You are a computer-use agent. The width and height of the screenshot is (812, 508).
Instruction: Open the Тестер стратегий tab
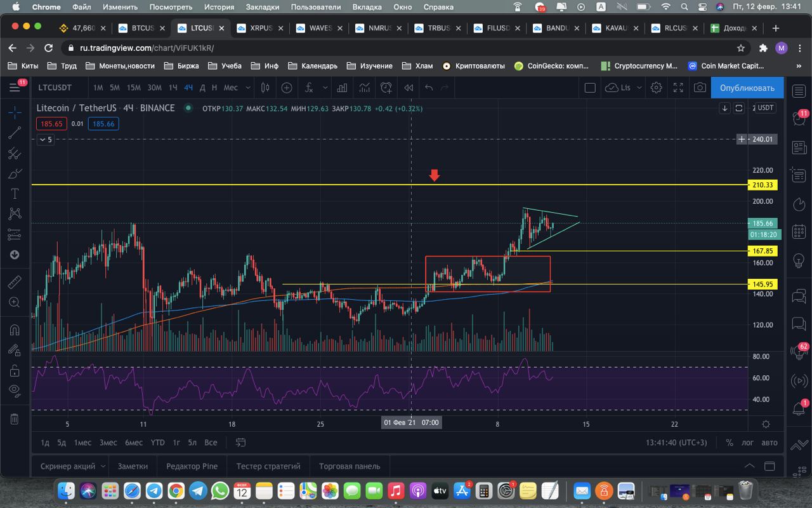[x=268, y=466]
